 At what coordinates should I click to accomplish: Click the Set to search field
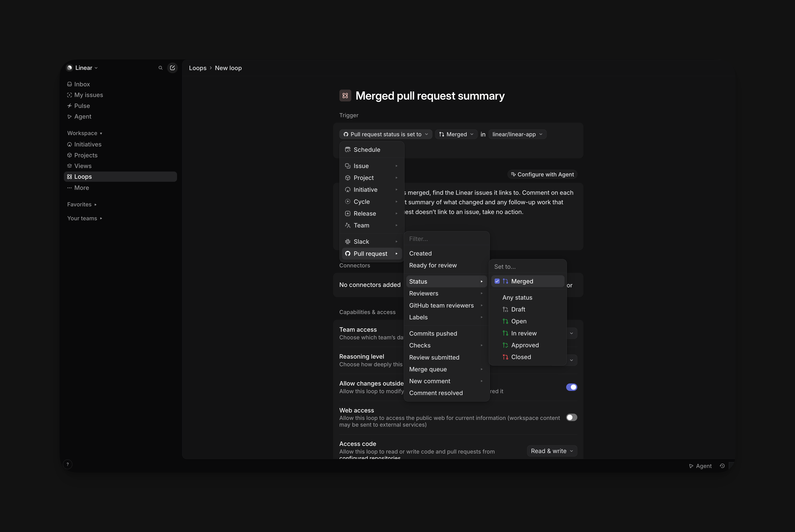[527, 267]
